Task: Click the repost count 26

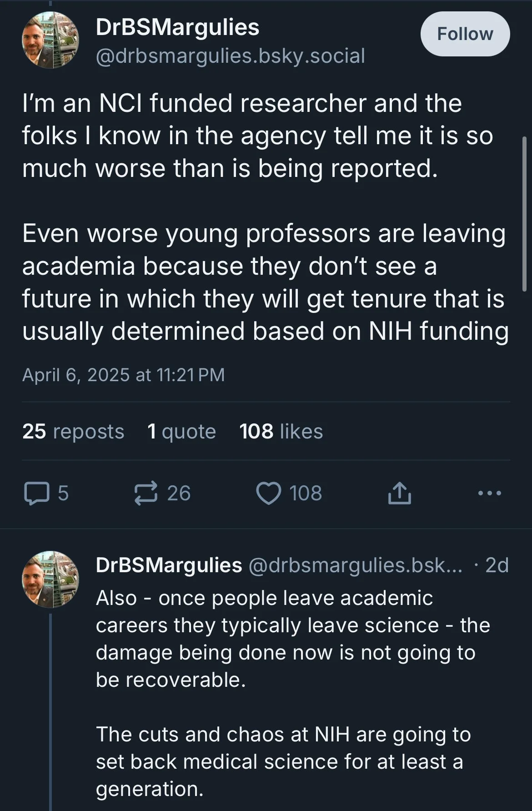Action: [x=179, y=494]
